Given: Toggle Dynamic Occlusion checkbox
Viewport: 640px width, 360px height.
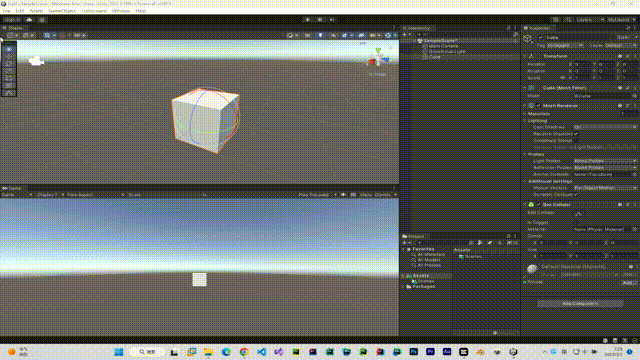Looking at the screenshot, I should pyautogui.click(x=576, y=195).
